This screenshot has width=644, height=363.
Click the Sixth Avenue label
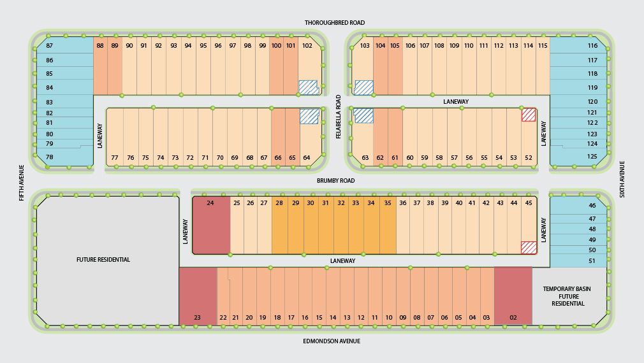point(622,179)
